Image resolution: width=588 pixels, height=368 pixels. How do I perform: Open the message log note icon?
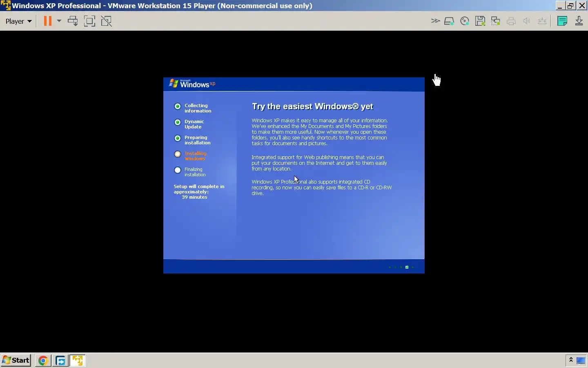(562, 21)
